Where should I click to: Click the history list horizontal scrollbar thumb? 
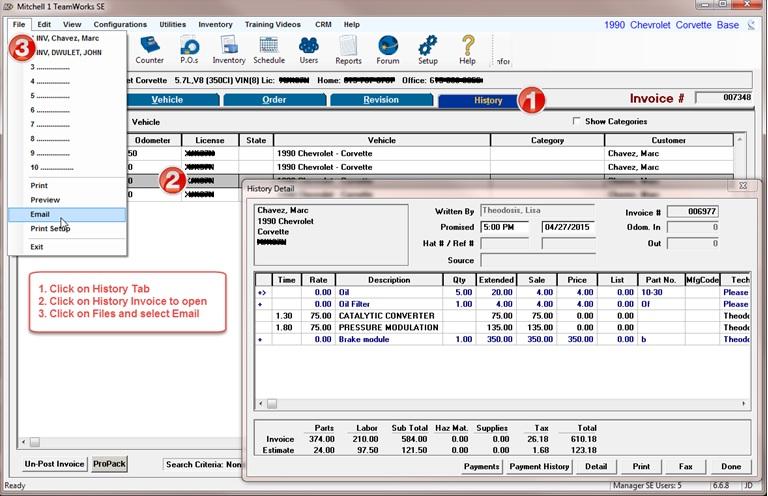[35, 443]
